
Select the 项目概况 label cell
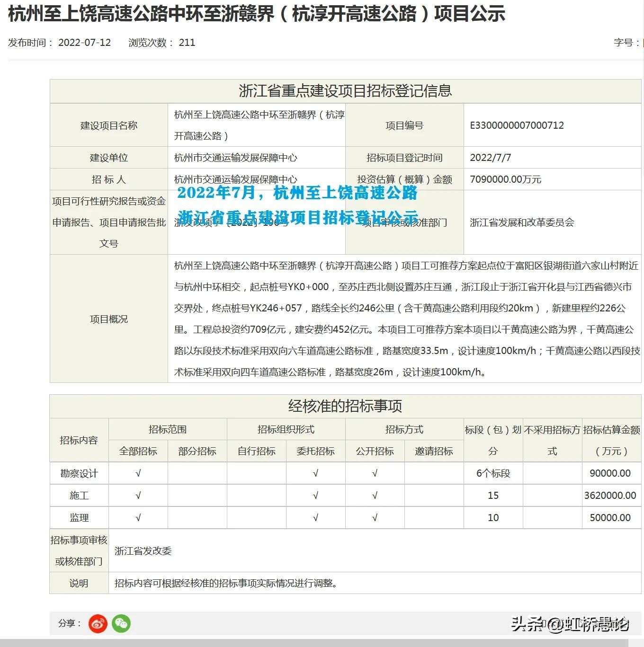tap(109, 319)
